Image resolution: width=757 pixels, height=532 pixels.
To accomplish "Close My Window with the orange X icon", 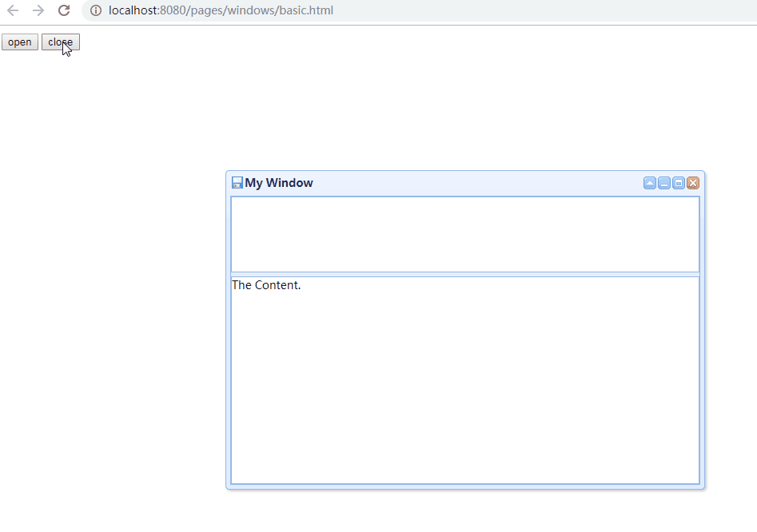I will (x=692, y=182).
